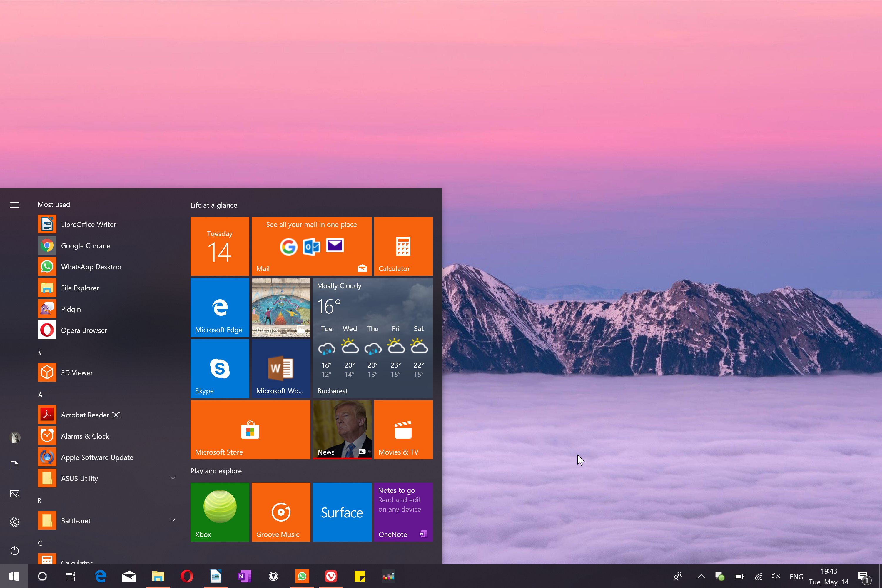Open Alarms & Clock app
The height and width of the screenshot is (588, 882).
(x=107, y=436)
